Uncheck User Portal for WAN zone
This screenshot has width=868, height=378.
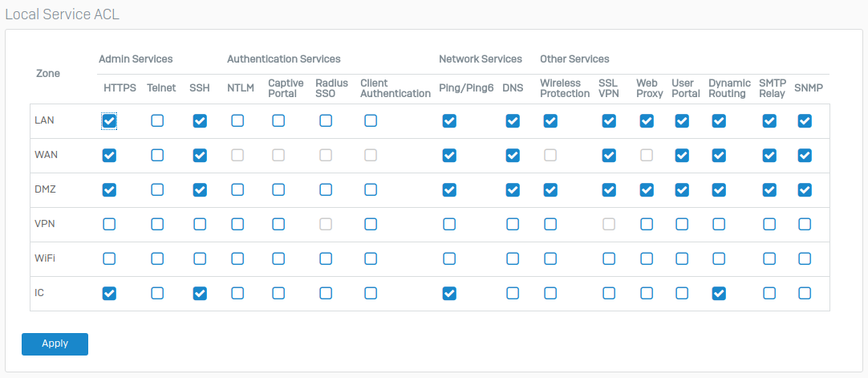682,156
